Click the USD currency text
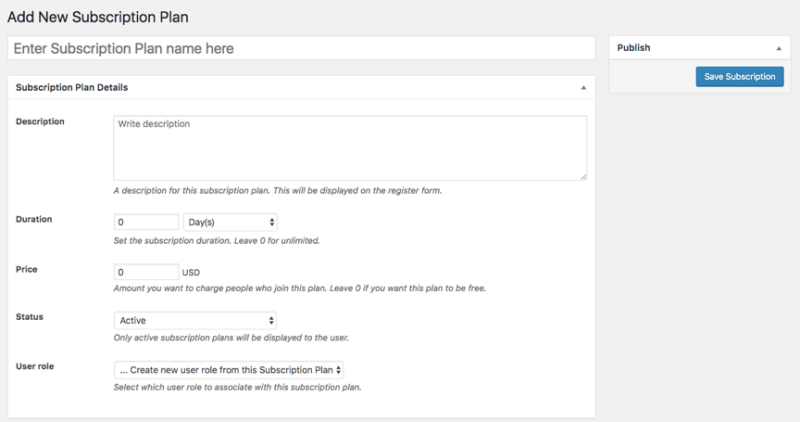 click(193, 272)
